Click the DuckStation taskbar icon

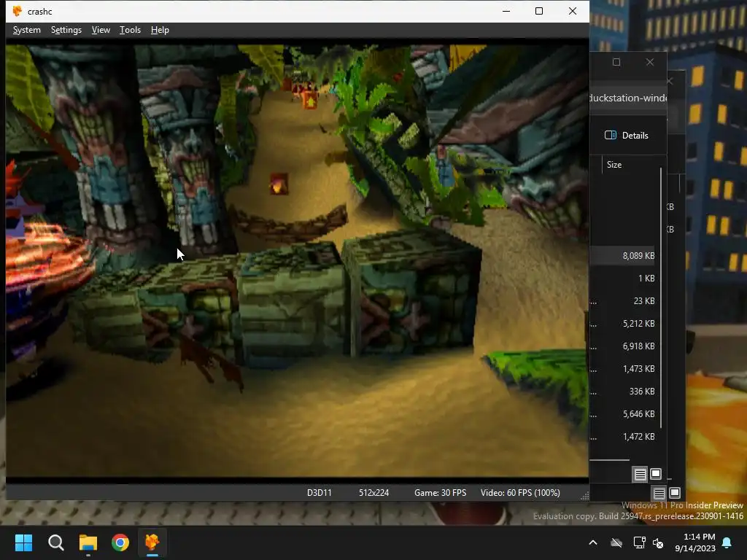(152, 542)
